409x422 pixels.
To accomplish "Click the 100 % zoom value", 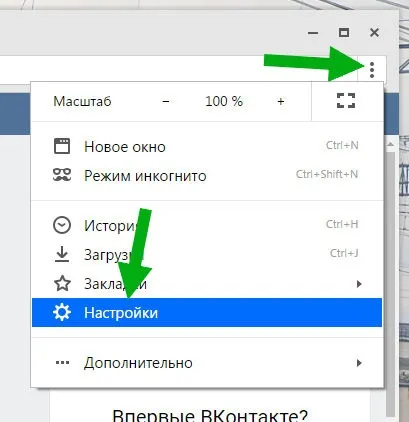I will (x=224, y=101).
